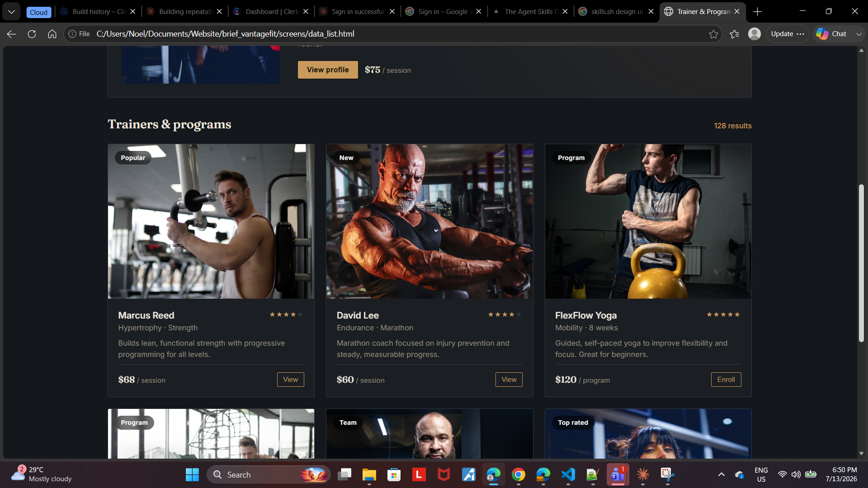The image size is (868, 488).
Task: Open Snipping Tool from taskbar
Action: click(x=668, y=474)
